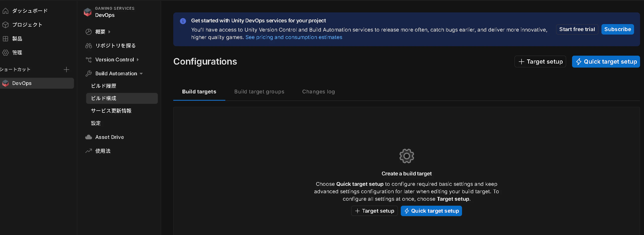
Task: Select the DevOps shortcut item
Action: 37,83
